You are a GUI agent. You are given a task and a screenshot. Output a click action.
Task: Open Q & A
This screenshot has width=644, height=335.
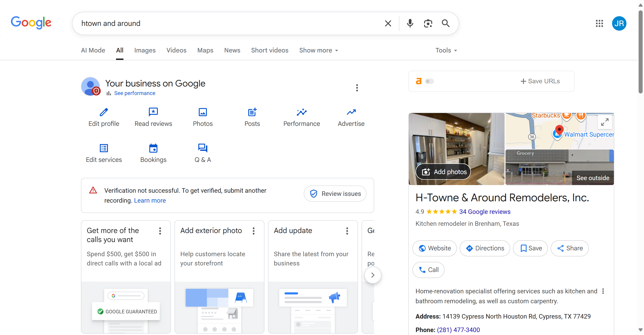203,153
